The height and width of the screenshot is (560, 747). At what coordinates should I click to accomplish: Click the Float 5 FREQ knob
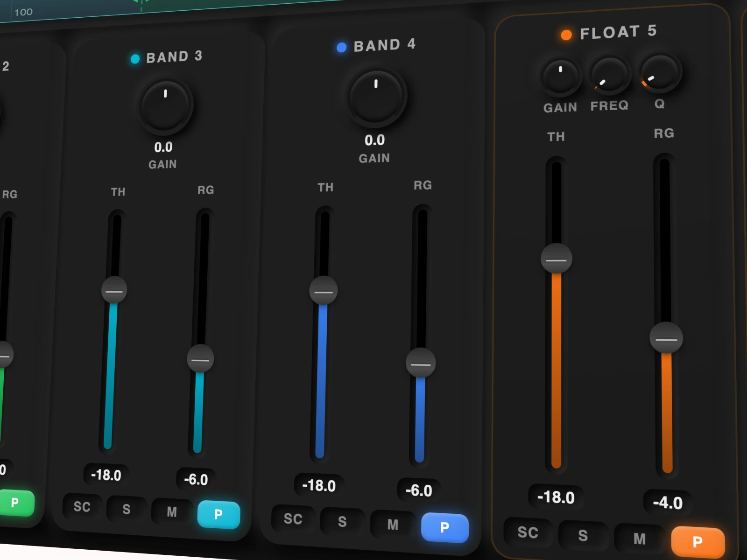(x=609, y=75)
